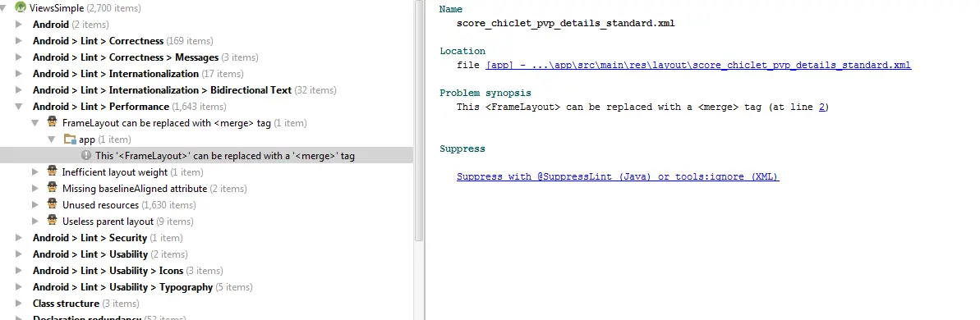
Task: Expand Android > Lint > Correctness (169 items) group
Action: pyautogui.click(x=20, y=40)
